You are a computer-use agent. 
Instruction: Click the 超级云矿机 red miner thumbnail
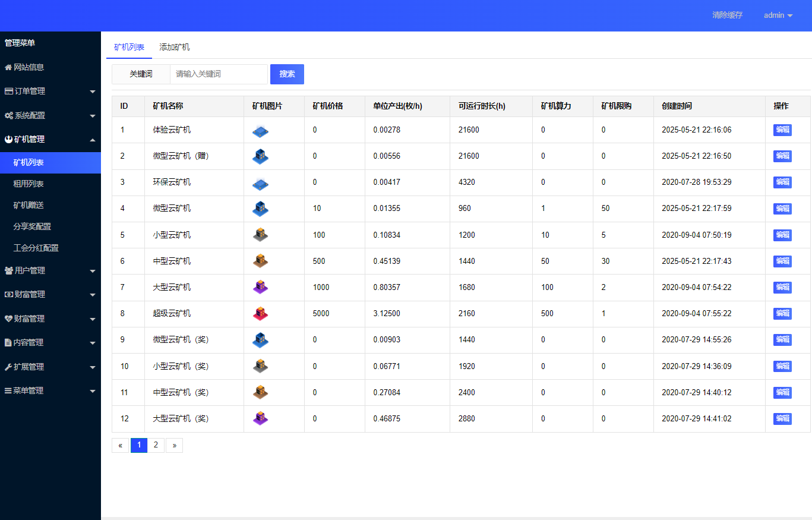pos(260,313)
